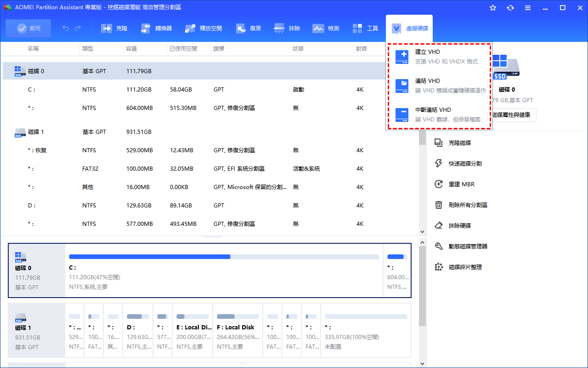Image resolution: width=588 pixels, height=368 pixels.
Task: Sort by the 類型 column header
Action: pos(88,48)
